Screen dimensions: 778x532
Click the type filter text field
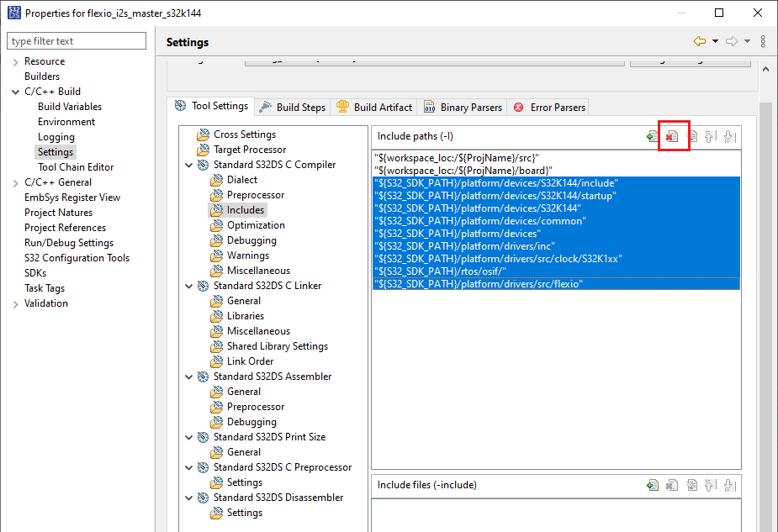tap(76, 40)
